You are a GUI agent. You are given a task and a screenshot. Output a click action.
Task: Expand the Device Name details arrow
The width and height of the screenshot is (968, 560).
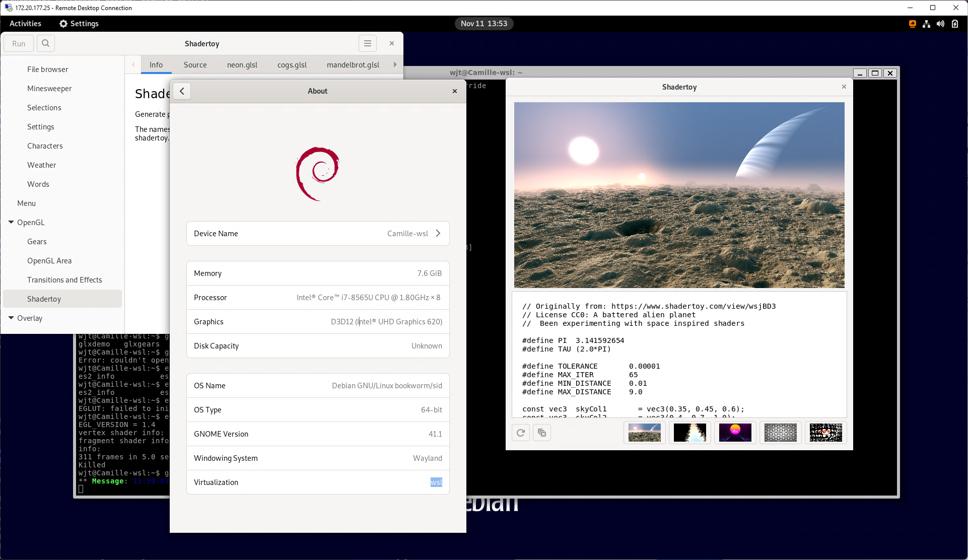439,233
